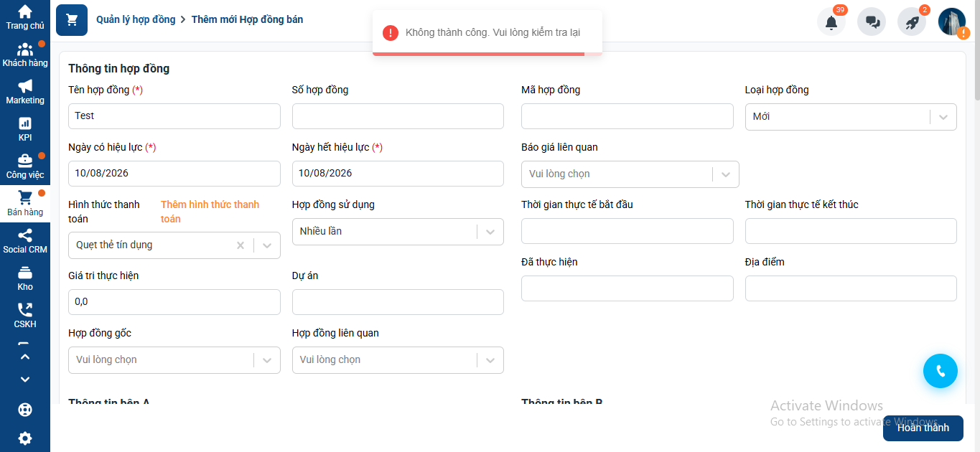Open the Settings gear in sidebar

[x=25, y=438]
